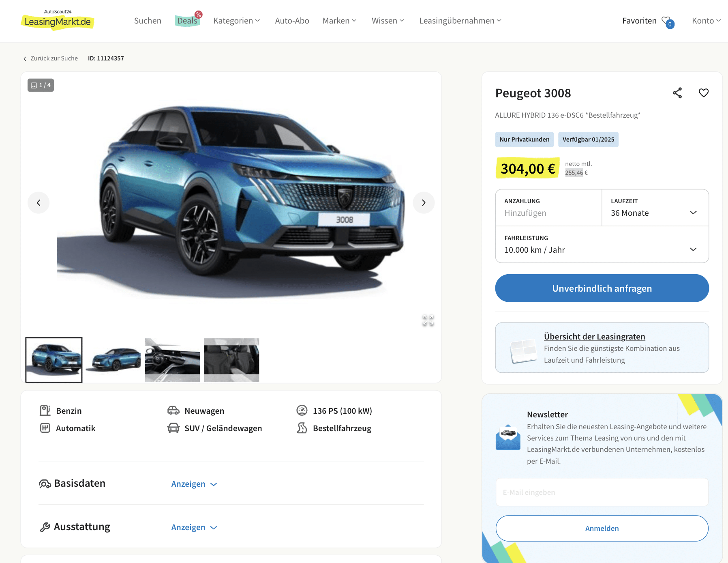Image resolution: width=728 pixels, height=563 pixels.
Task: Open the Kategorien menu
Action: point(237,21)
